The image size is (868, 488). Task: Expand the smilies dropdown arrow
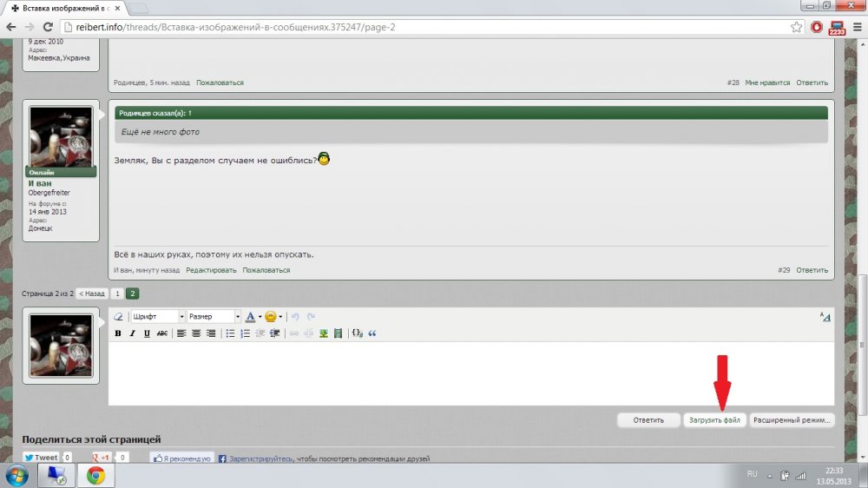click(x=280, y=317)
